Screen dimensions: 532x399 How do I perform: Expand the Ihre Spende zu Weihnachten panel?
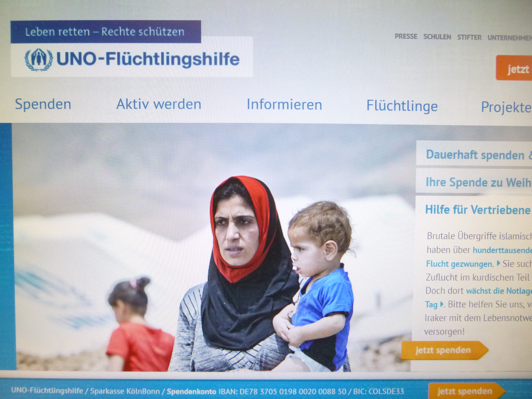(474, 181)
